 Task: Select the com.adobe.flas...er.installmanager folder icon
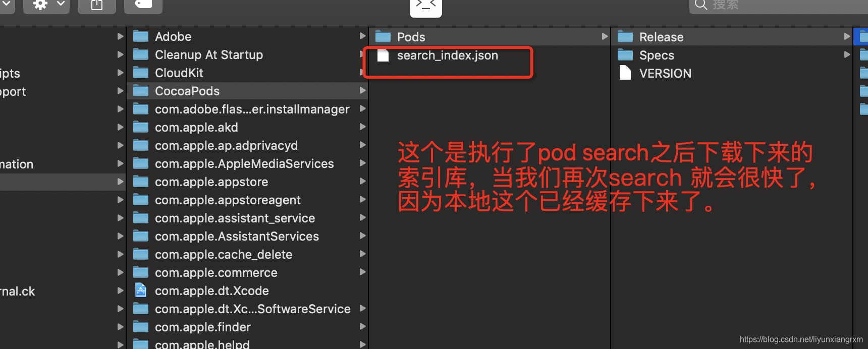[141, 109]
